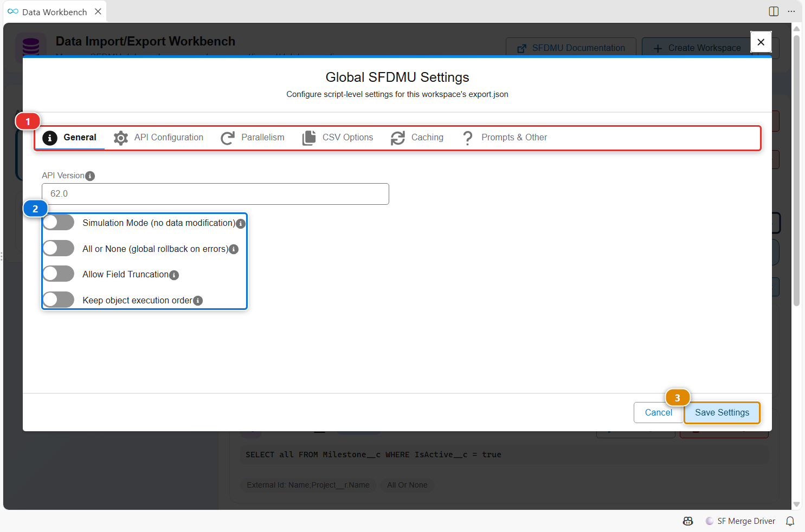Close the Data Workbench editor tab
Screen dimensions: 805x532
[x=98, y=11]
